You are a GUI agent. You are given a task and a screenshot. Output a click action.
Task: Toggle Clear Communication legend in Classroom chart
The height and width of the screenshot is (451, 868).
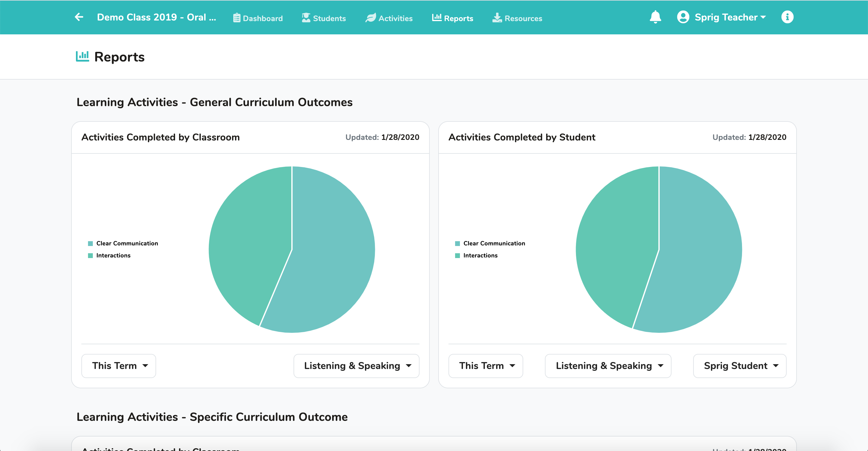pyautogui.click(x=123, y=243)
